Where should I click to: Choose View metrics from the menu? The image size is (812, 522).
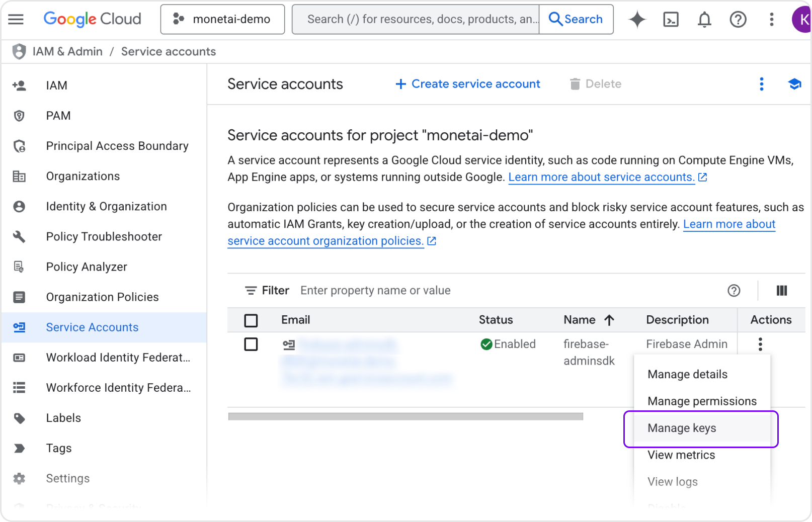click(x=702, y=455)
